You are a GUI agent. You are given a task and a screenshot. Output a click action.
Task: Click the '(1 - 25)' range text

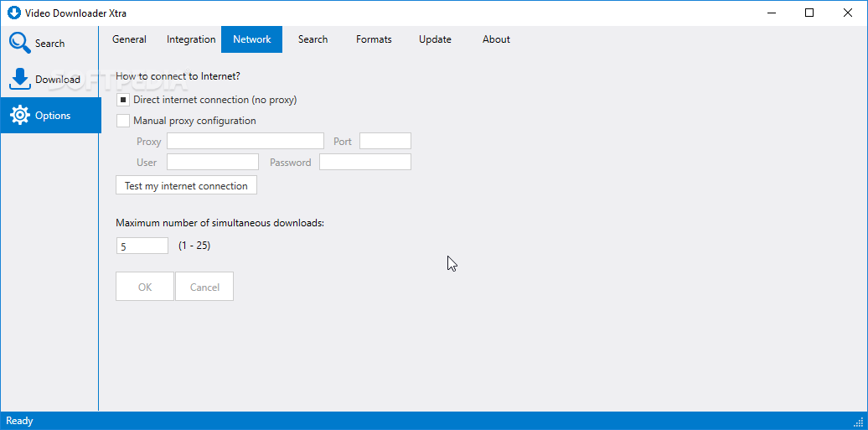[194, 245]
